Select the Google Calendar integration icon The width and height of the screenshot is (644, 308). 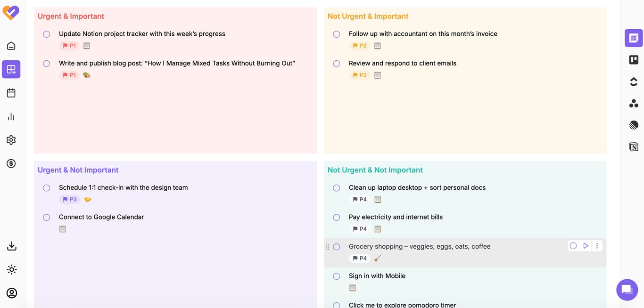[634, 38]
